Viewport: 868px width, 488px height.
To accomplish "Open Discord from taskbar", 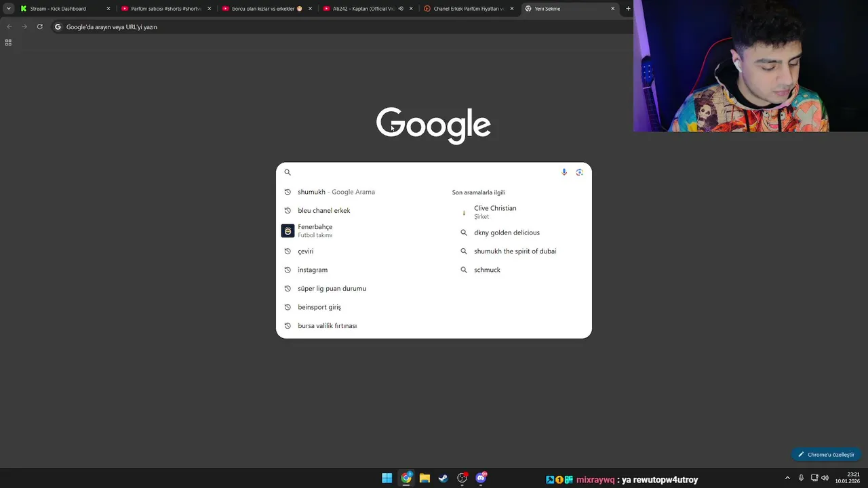I will pos(481,479).
